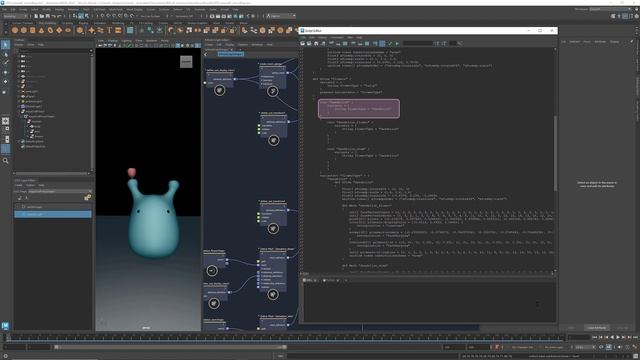Click the Load Attributes button
Screen dimensions: 640x360
(596, 328)
